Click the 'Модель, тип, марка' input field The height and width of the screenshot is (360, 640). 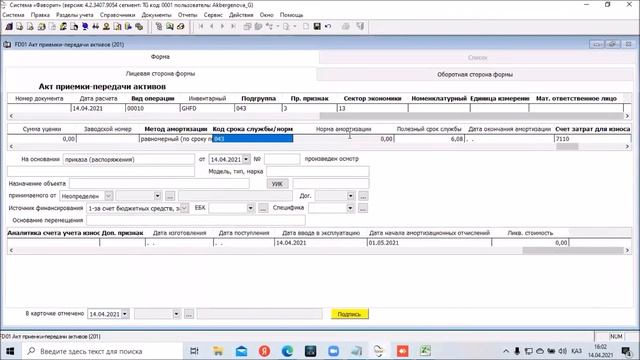pyautogui.click(x=318, y=171)
